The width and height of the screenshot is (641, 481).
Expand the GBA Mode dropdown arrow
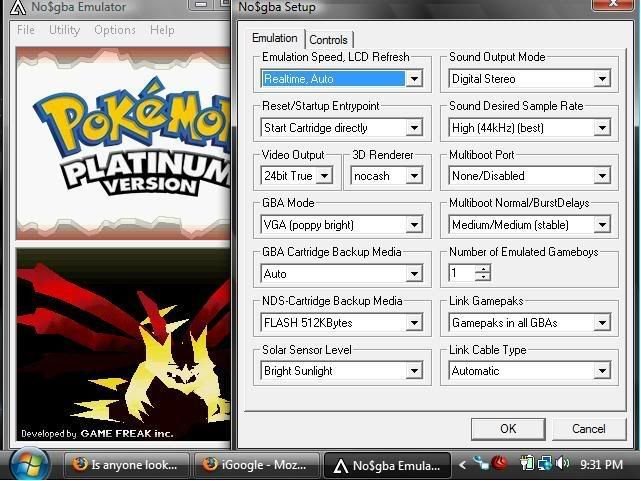[414, 224]
